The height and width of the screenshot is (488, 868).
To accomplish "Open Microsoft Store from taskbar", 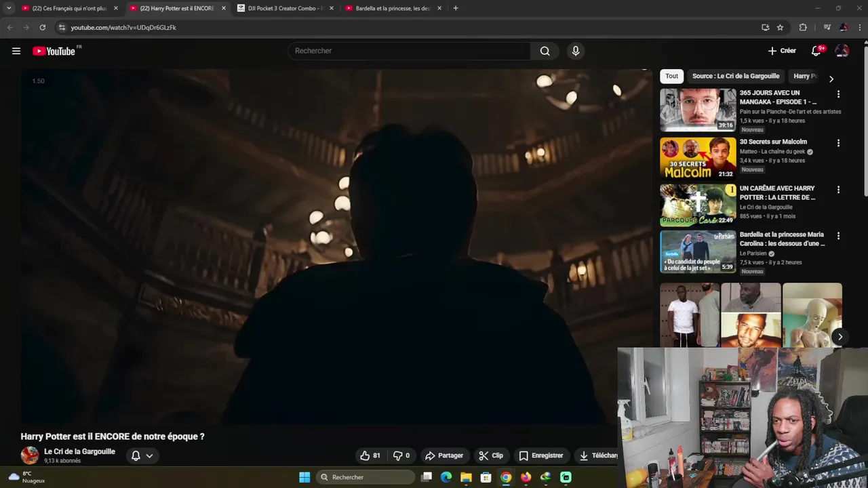I will (x=486, y=477).
